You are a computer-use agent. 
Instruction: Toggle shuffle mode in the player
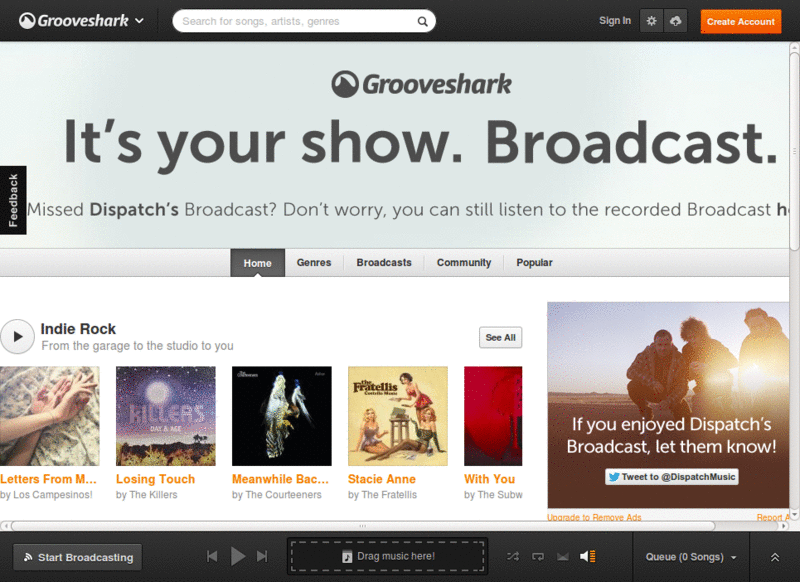point(513,556)
